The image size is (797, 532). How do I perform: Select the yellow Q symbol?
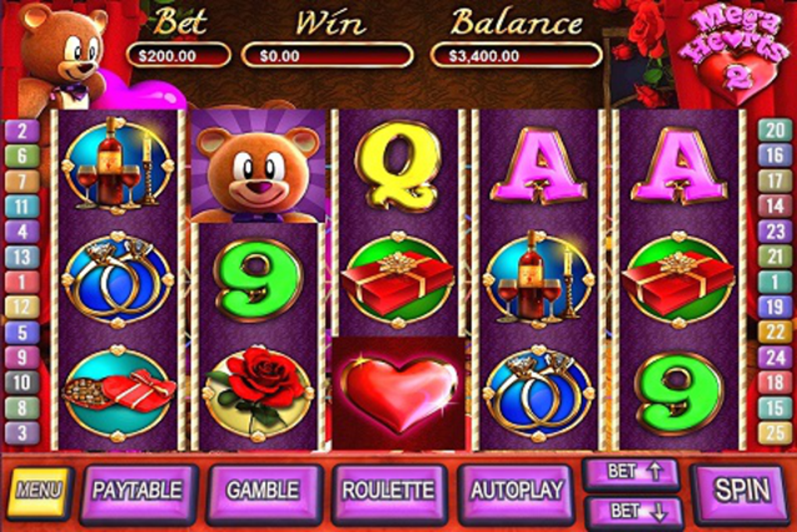[x=398, y=166]
